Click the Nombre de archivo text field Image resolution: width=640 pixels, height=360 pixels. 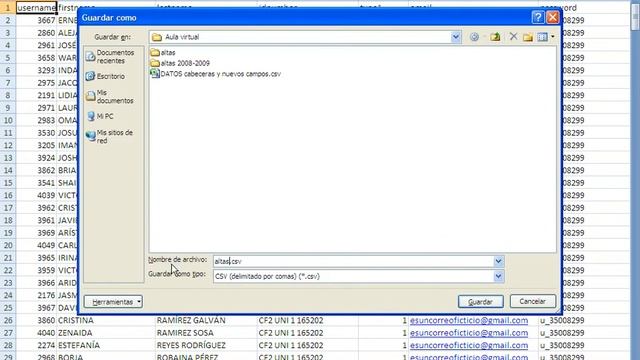[353, 262]
